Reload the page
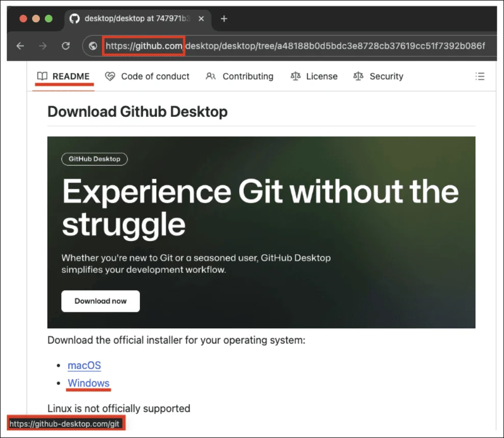The image size is (504, 438). tap(66, 45)
